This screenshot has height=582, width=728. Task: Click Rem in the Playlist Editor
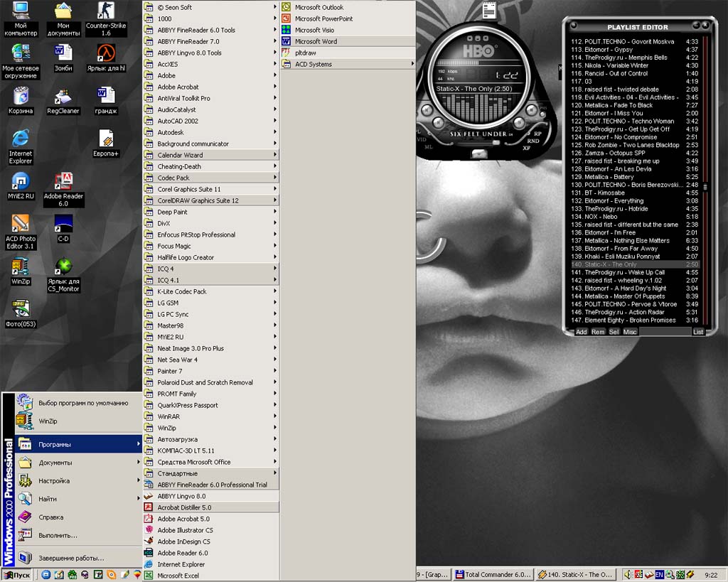[x=598, y=332]
